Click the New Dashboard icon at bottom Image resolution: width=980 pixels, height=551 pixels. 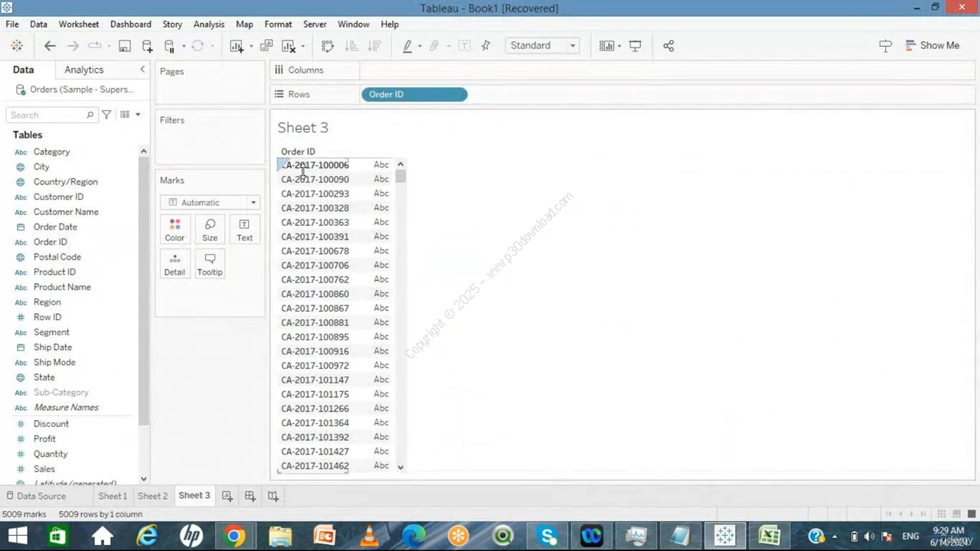tap(250, 496)
